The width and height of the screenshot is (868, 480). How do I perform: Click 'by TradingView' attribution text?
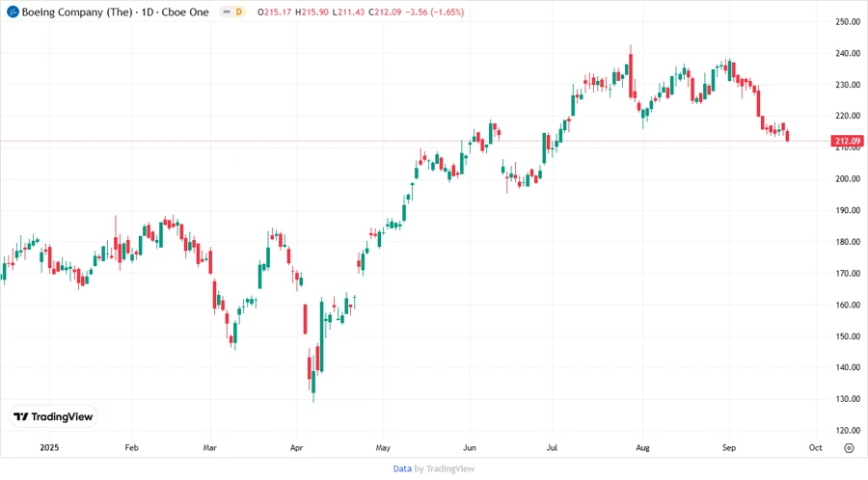pyautogui.click(x=445, y=469)
